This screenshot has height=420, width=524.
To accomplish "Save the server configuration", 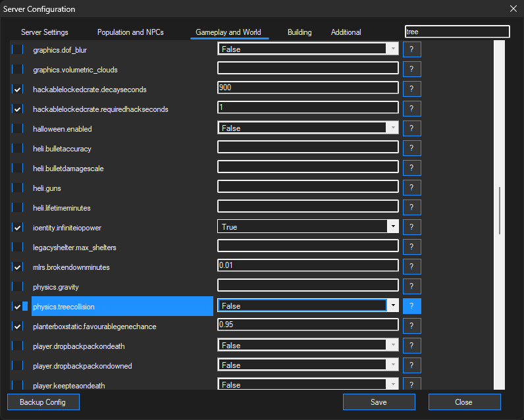I will pos(379,402).
